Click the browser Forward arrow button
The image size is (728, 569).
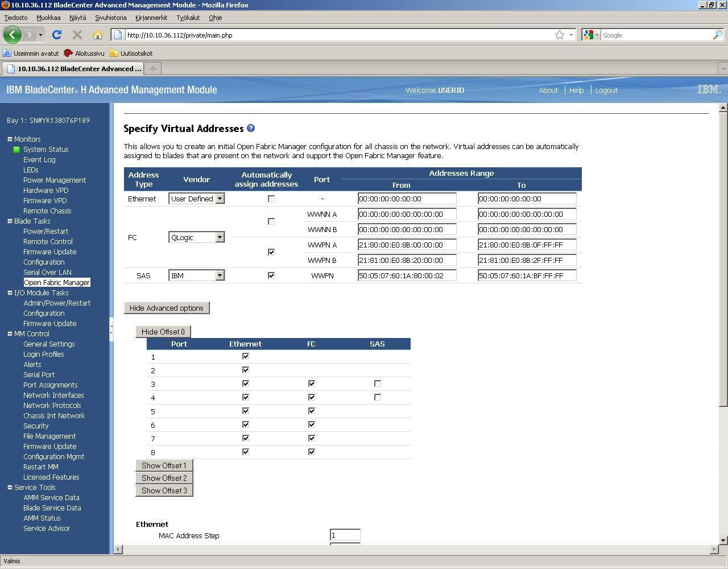tap(29, 35)
